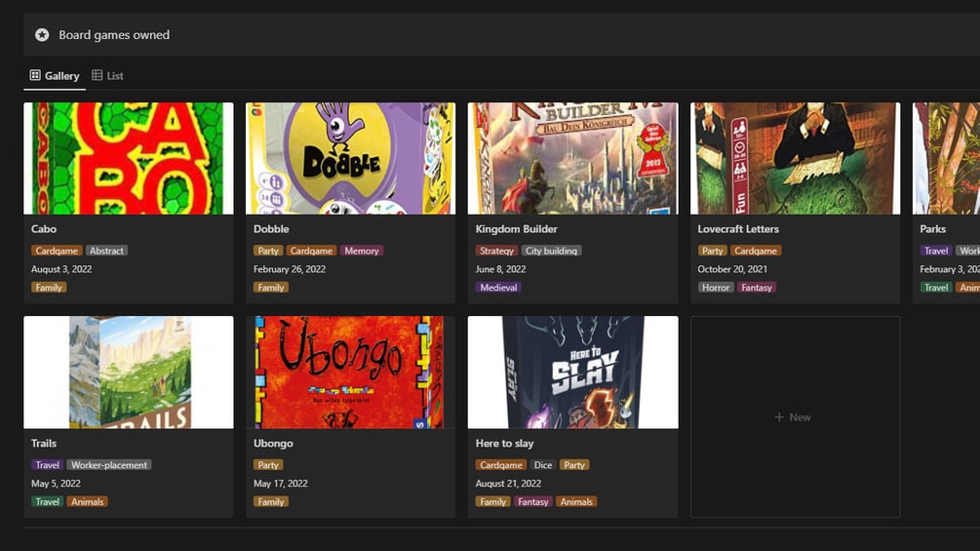Click the Here to slay card title
Screen dimensions: 980x551
[504, 444]
